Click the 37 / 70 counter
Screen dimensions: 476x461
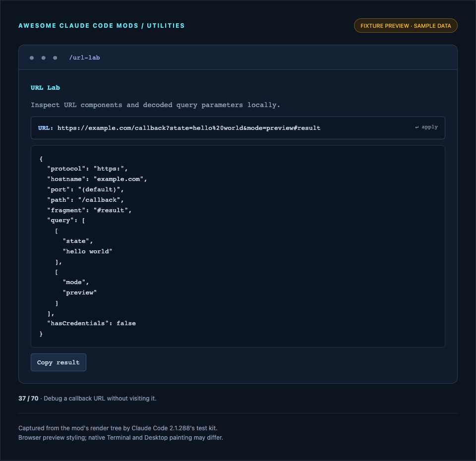tap(28, 399)
